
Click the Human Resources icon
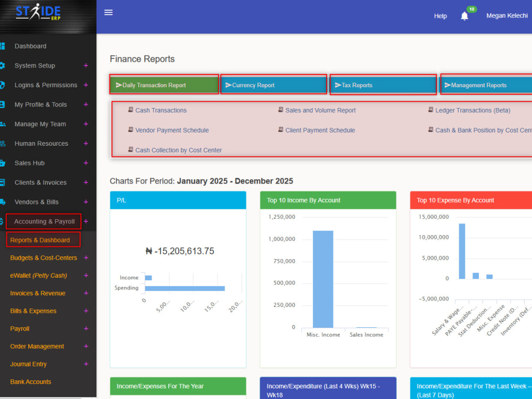(x=3, y=144)
